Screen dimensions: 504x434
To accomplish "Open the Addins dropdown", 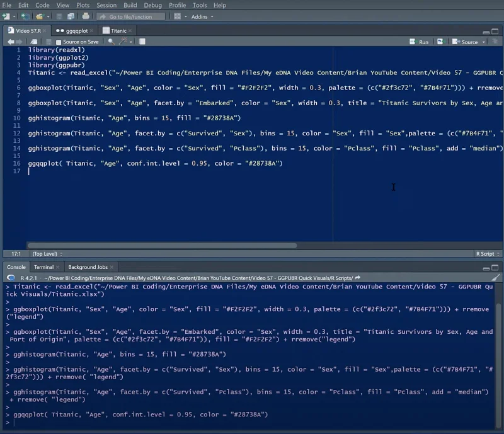I will click(202, 17).
